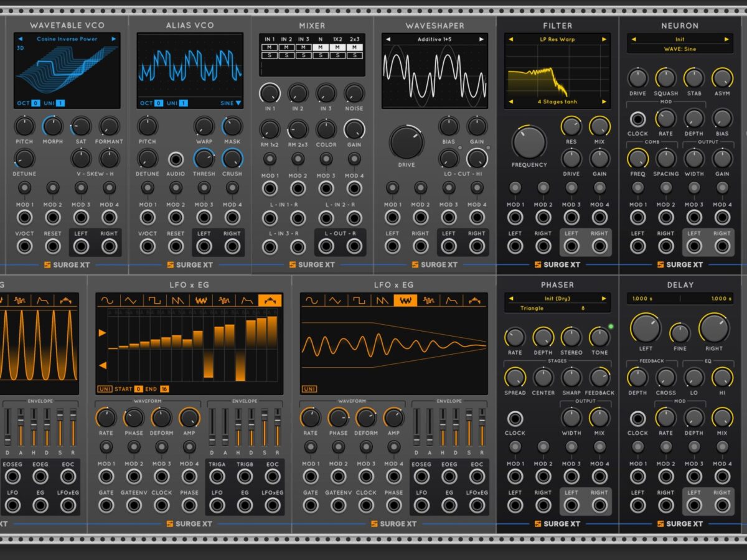The height and width of the screenshot is (560, 747).
Task: Solo the 2x3 channel in the Mixer
Action: coord(354,55)
